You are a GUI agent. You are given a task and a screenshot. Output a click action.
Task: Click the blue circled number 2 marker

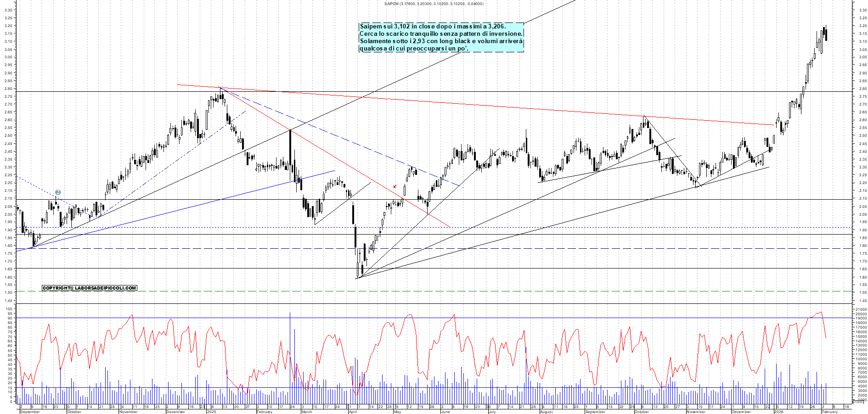pos(58,192)
